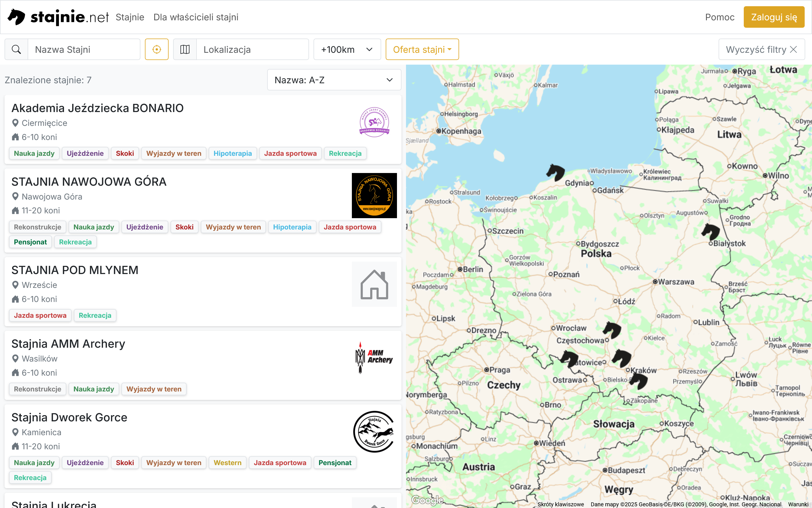The height and width of the screenshot is (508, 812).
Task: Click the location pin beside Wrzeście
Action: [15, 285]
